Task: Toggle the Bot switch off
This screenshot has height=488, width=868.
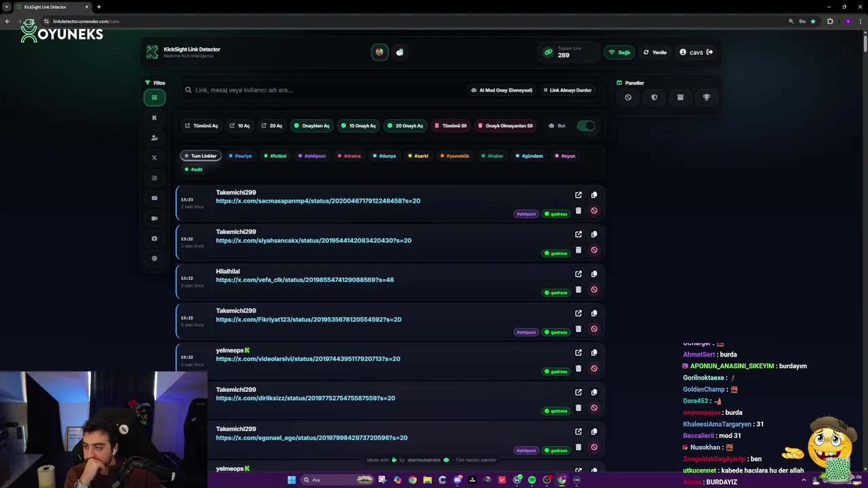Action: pos(586,126)
